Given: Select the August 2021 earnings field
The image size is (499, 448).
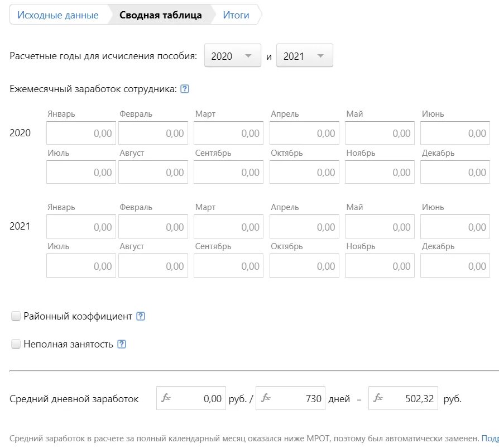Looking at the screenshot, I should [153, 266].
